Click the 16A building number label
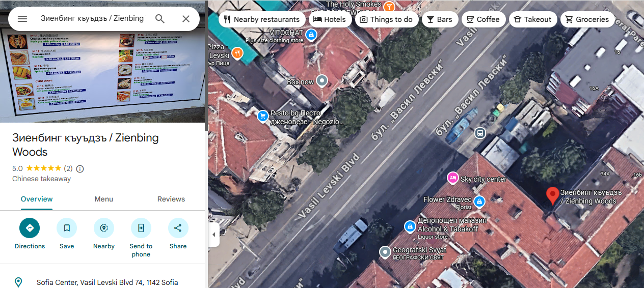The height and width of the screenshot is (288, 644). click(x=594, y=89)
